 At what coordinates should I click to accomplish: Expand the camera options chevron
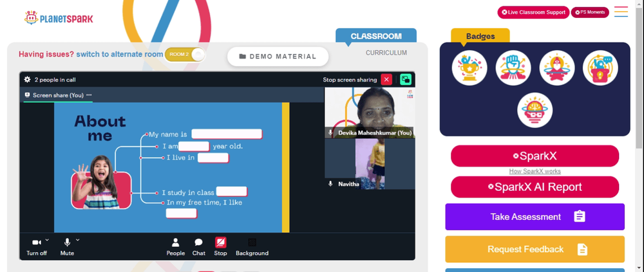(x=47, y=240)
